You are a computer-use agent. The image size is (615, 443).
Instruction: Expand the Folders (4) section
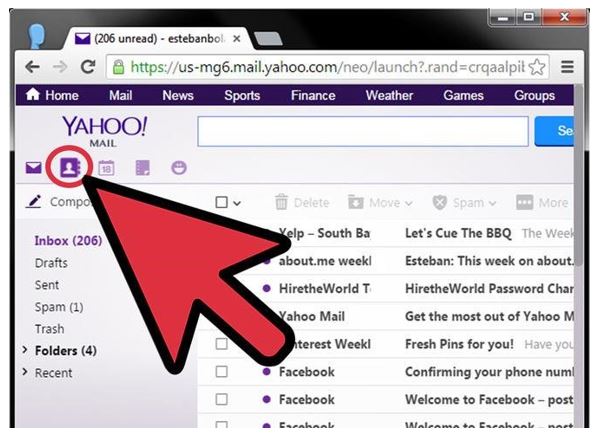[25, 350]
